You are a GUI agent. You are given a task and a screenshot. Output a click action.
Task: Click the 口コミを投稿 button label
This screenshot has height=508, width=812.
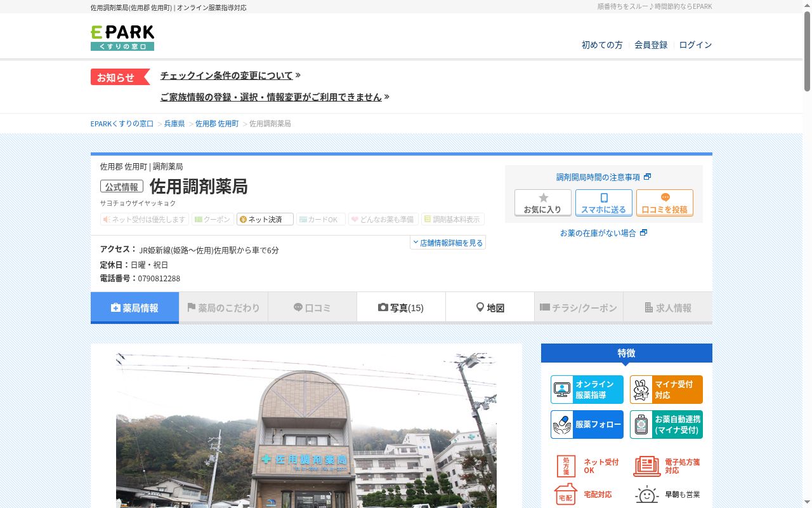coord(665,210)
